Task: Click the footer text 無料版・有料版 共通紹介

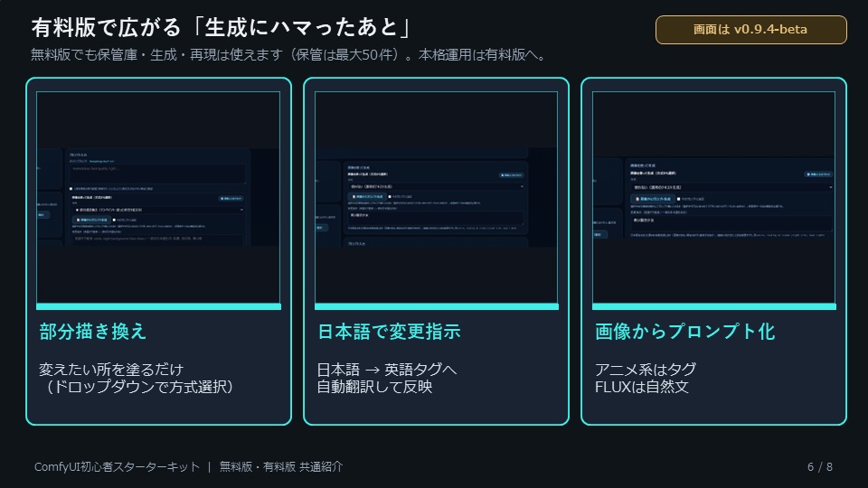Action: pos(281,467)
